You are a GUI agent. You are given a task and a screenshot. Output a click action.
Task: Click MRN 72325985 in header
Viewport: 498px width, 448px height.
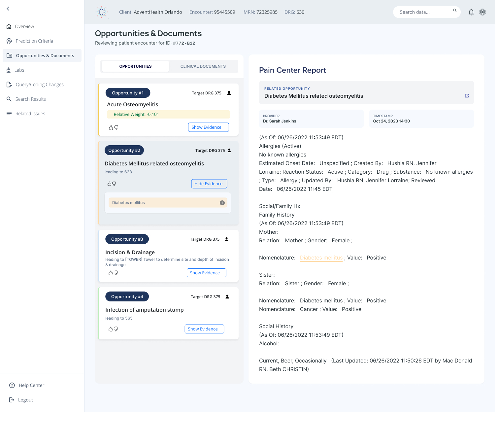(x=260, y=12)
